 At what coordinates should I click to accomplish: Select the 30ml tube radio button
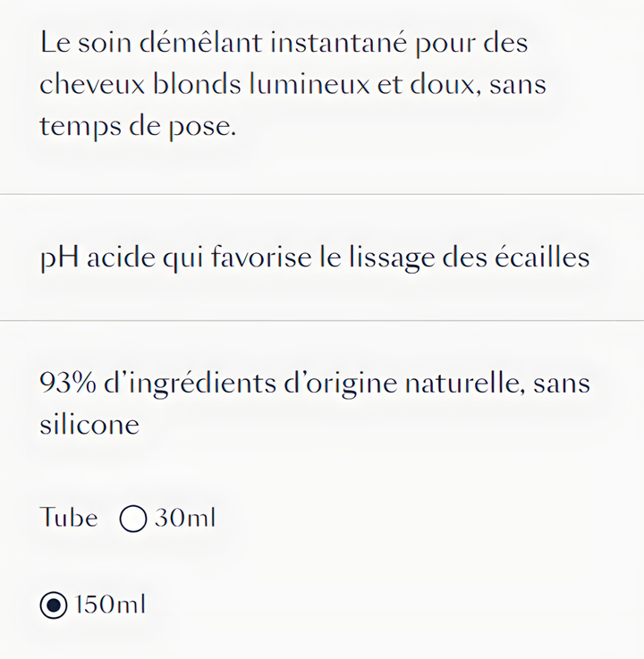coord(133,519)
